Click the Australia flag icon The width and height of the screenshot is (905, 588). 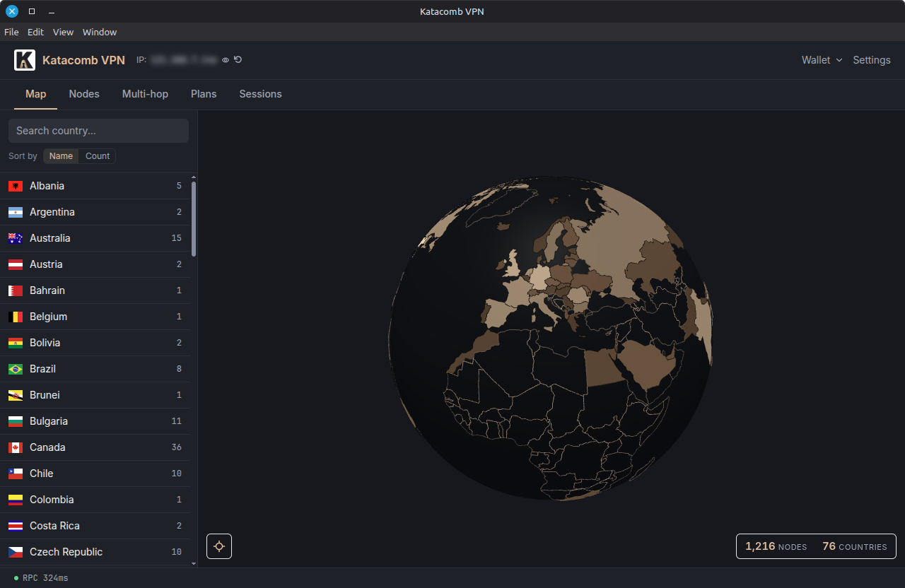(x=16, y=238)
